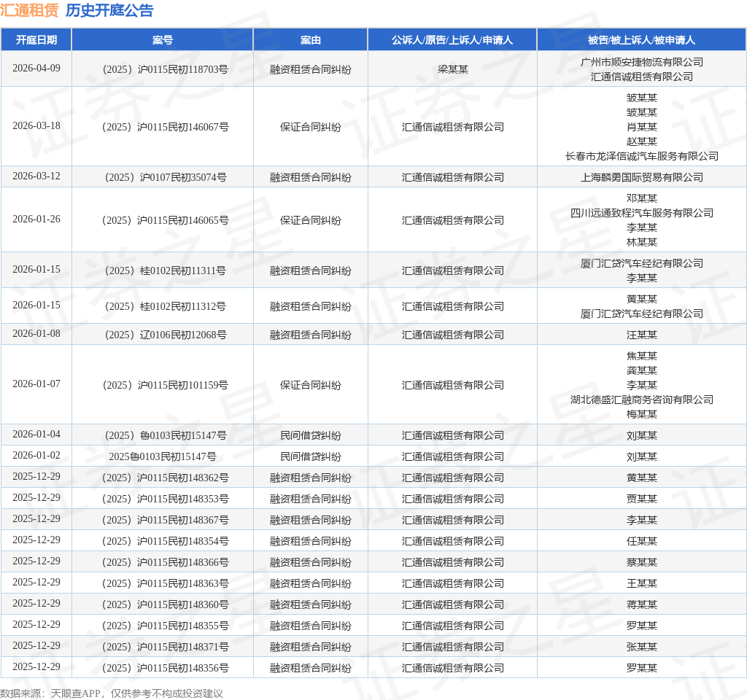Click defendant 贾某某

[642, 499]
